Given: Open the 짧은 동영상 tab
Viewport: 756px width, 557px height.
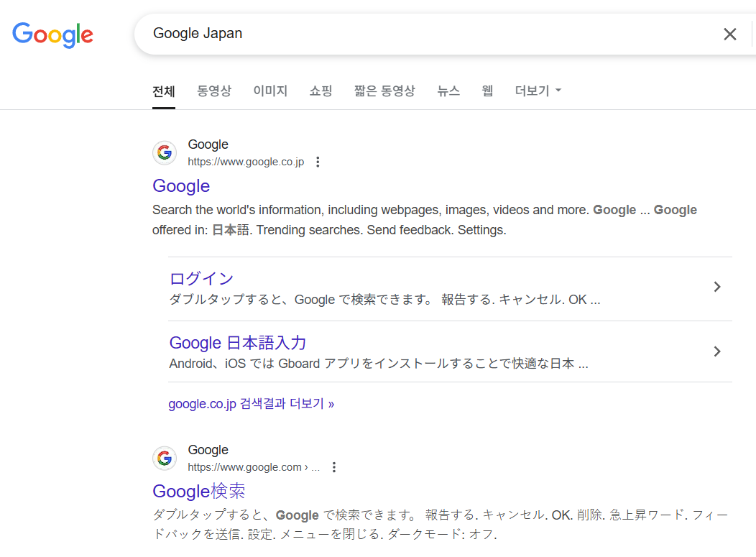Looking at the screenshot, I should 384,91.
